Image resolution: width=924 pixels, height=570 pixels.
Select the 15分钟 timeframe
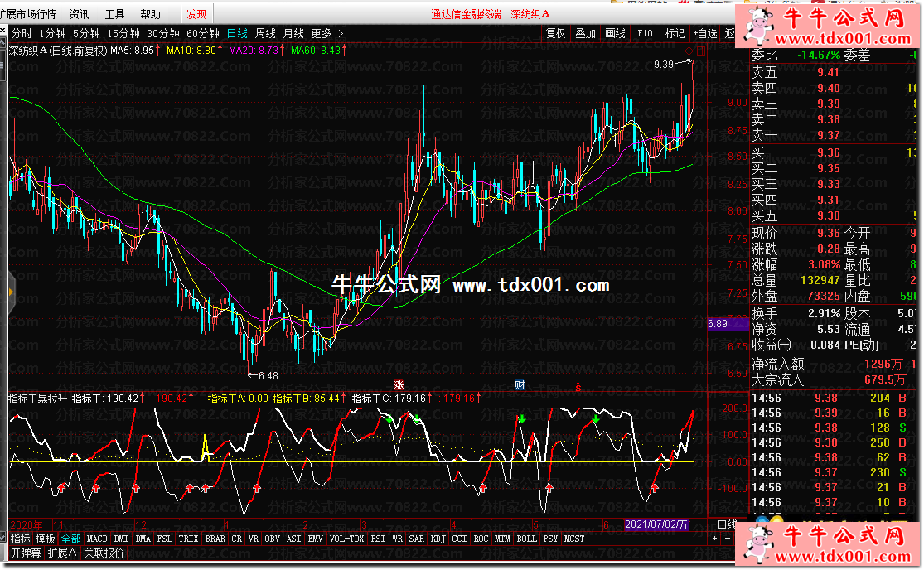(x=123, y=34)
